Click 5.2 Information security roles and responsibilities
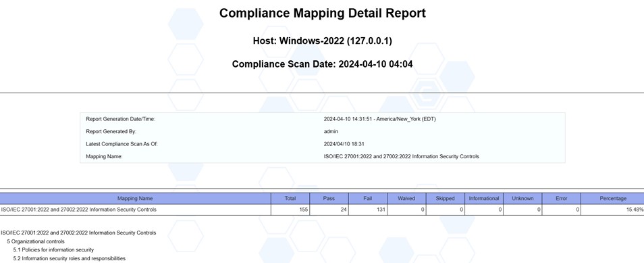Image resolution: width=644 pixels, height=263 pixels. click(x=69, y=258)
